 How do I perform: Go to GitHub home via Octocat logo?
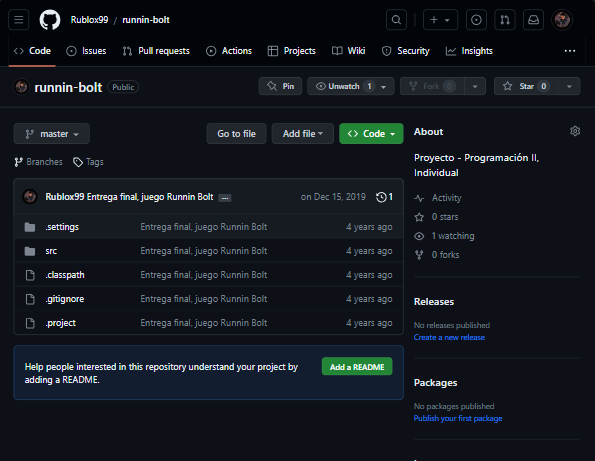click(x=50, y=20)
